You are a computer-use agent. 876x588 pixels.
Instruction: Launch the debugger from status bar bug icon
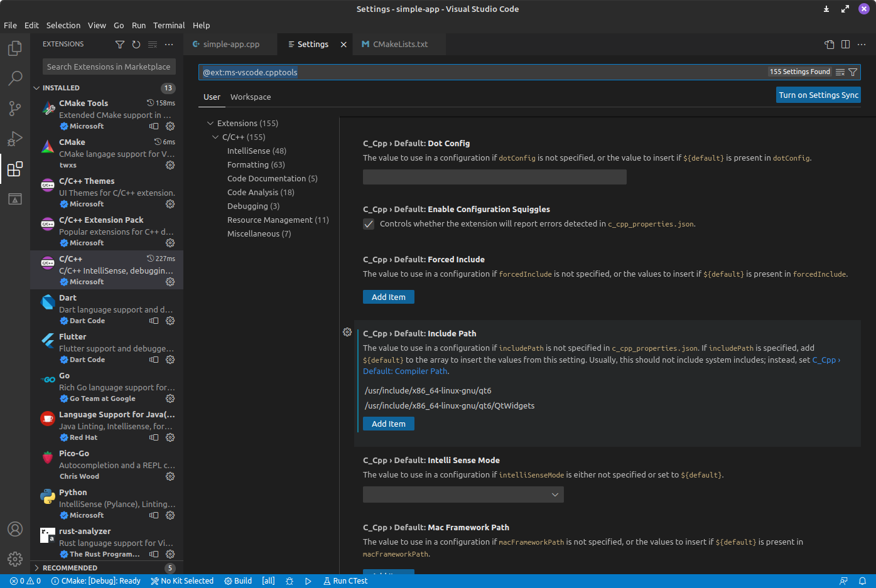(x=289, y=581)
